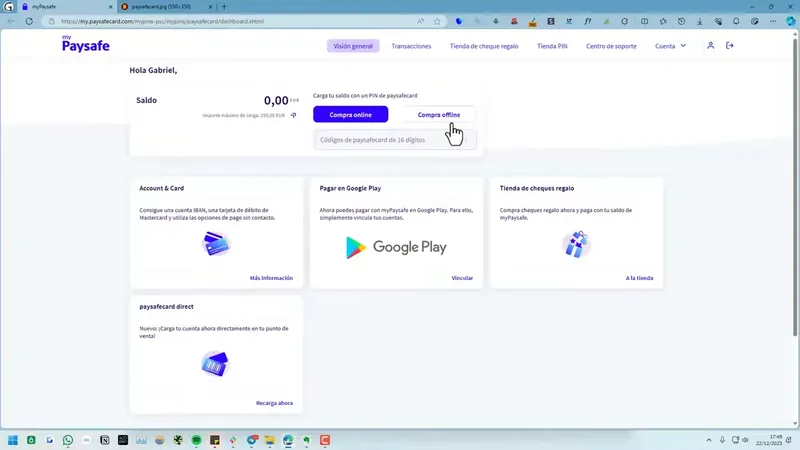800x450 pixels.
Task: Reload the page with the refresh icon
Action: coord(29,21)
